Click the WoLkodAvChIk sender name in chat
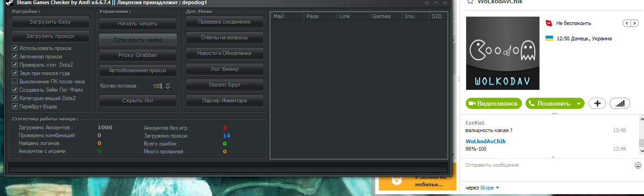Viewport: 644px width, 196px height. pos(485,141)
